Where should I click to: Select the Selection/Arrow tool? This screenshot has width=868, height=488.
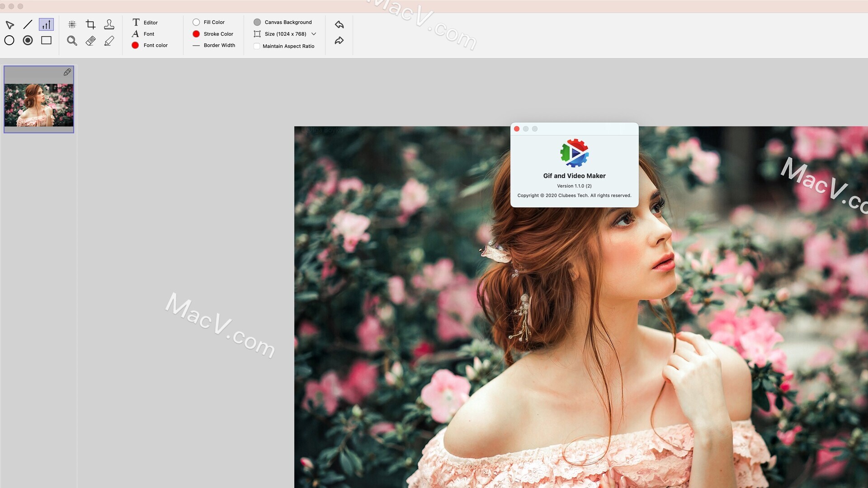coord(9,24)
